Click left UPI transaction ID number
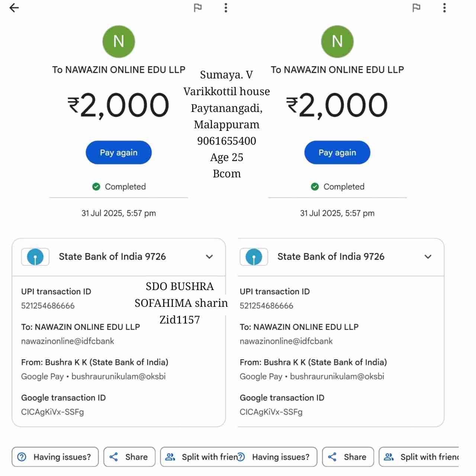 click(48, 306)
